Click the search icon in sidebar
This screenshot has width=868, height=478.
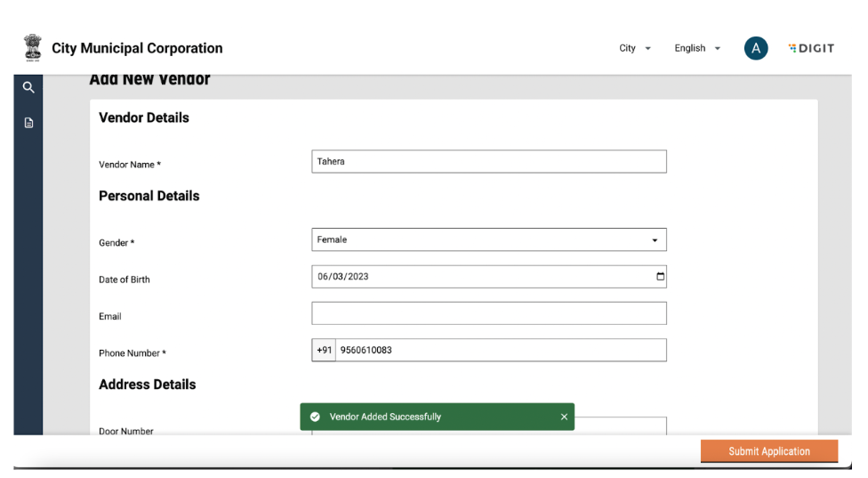click(x=28, y=87)
